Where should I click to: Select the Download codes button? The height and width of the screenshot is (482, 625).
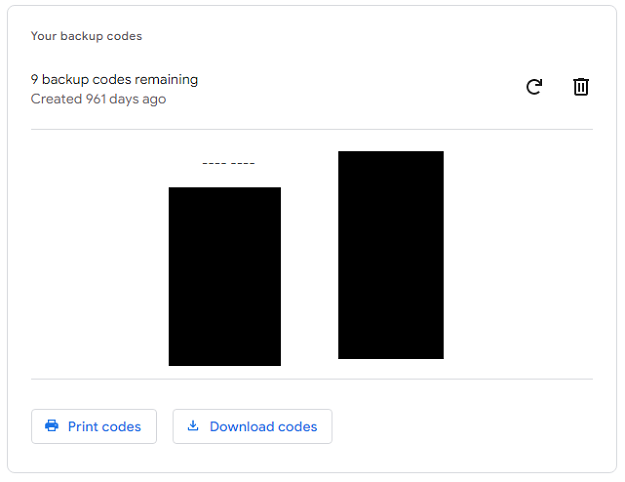pos(252,426)
